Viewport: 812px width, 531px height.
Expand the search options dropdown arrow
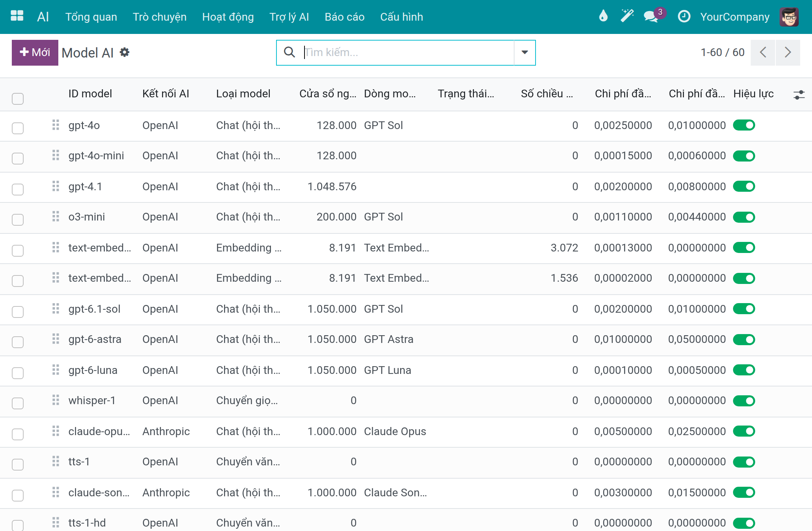[524, 52]
